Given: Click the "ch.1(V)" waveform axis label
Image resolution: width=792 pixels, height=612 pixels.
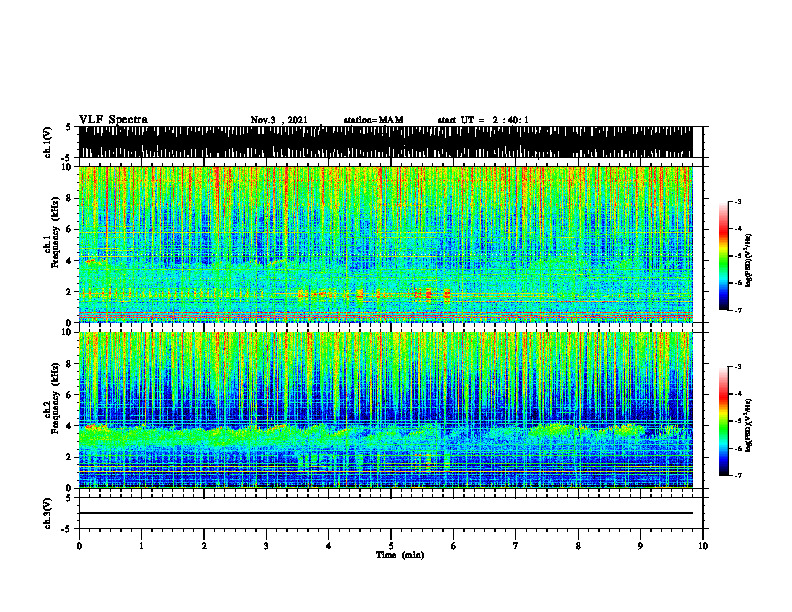Looking at the screenshot, I should (48, 142).
